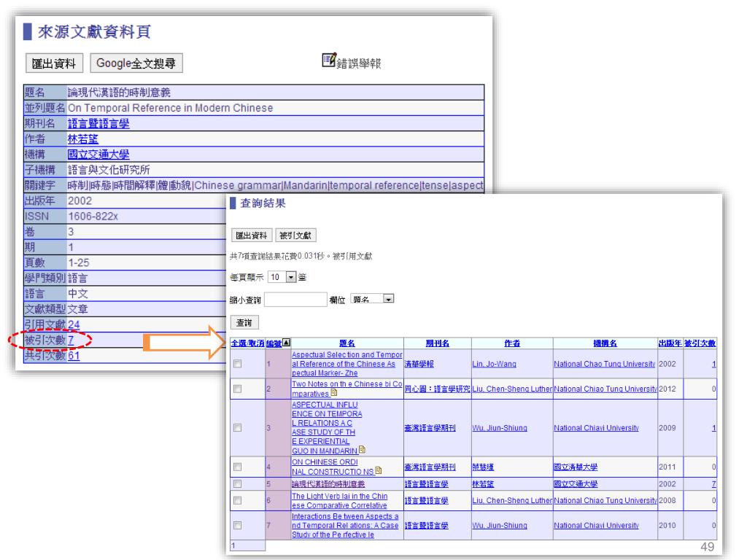
Task: Click the 全選/取消 select all header
Action: click(247, 343)
